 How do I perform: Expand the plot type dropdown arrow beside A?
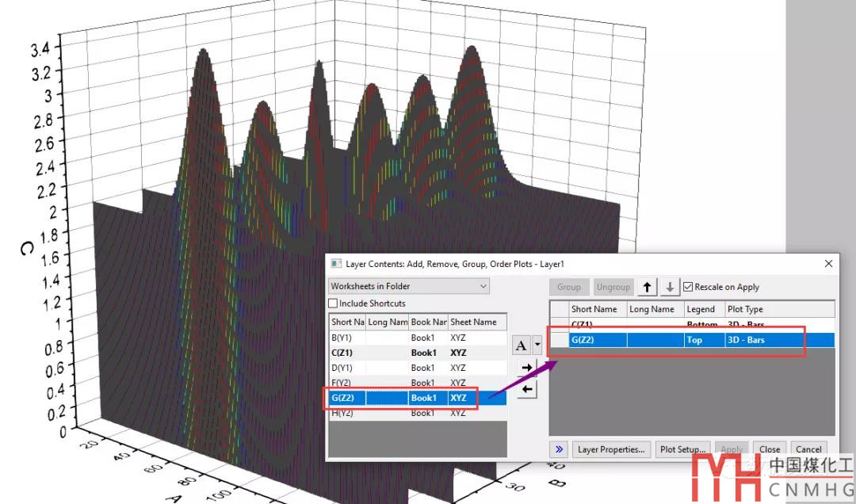coord(537,345)
